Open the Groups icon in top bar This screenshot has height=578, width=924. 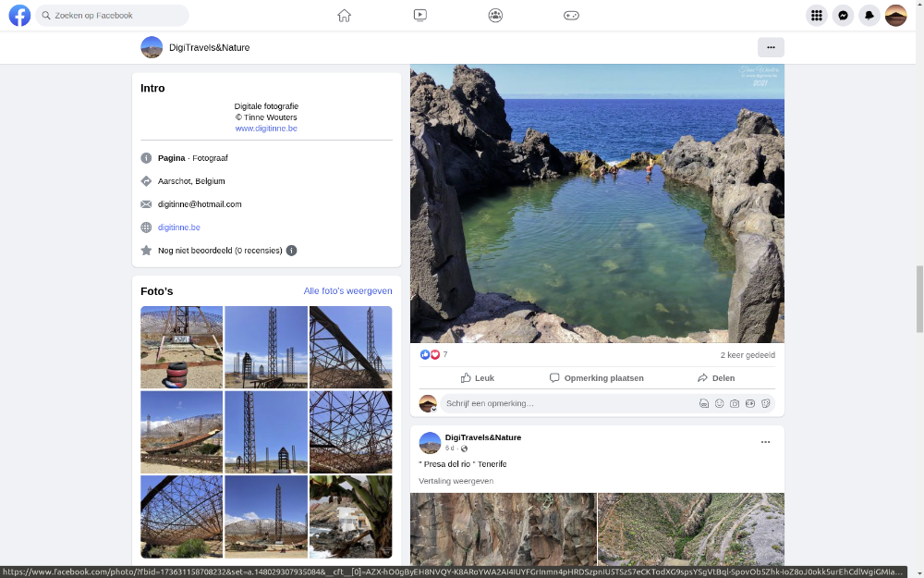pos(495,15)
